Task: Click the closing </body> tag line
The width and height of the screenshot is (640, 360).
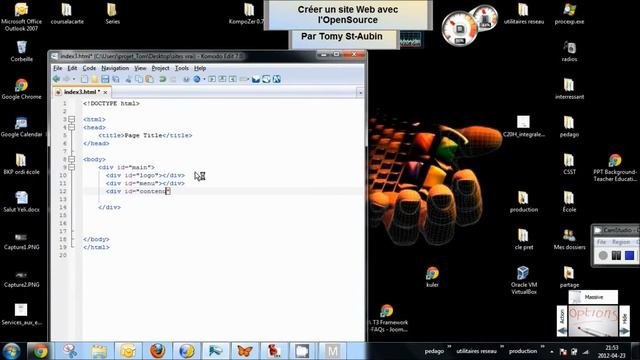Action: (96, 239)
